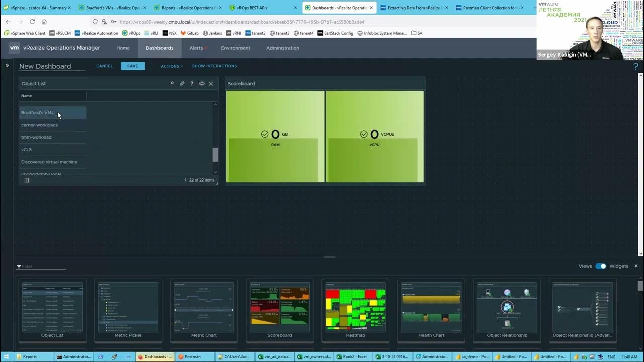644x362 pixels.
Task: Open the Dashboards menu
Action: pos(159,48)
